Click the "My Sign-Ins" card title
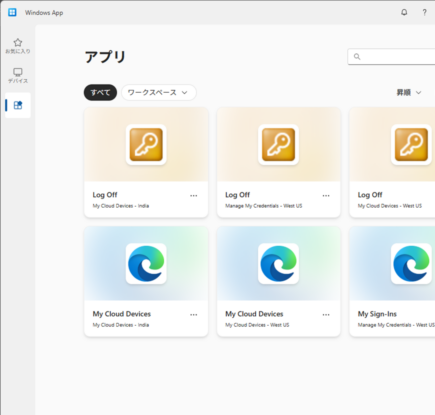The height and width of the screenshot is (415, 435). point(377,314)
